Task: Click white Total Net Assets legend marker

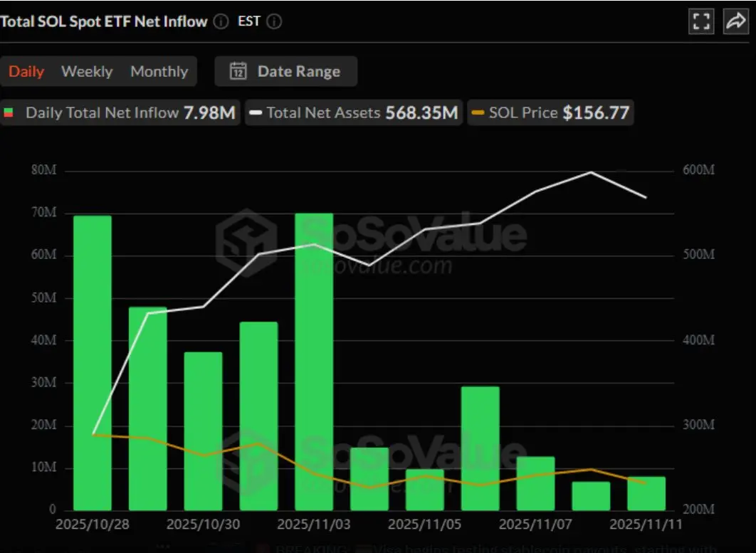Action: pos(256,113)
